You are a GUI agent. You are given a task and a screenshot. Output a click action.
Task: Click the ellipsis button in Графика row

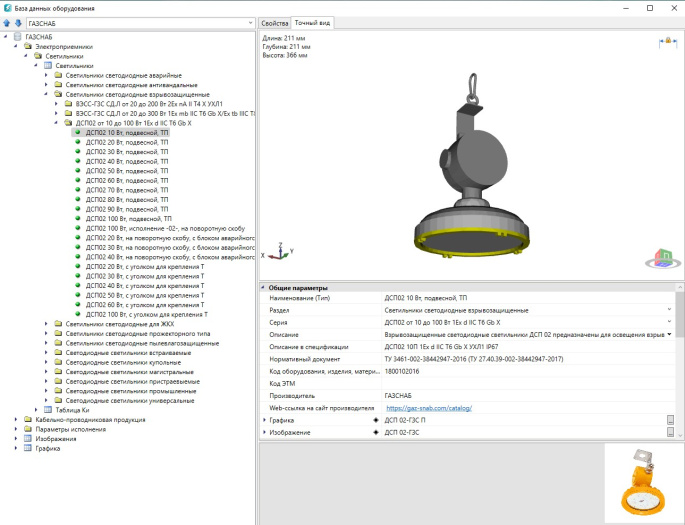pyautogui.click(x=671, y=420)
